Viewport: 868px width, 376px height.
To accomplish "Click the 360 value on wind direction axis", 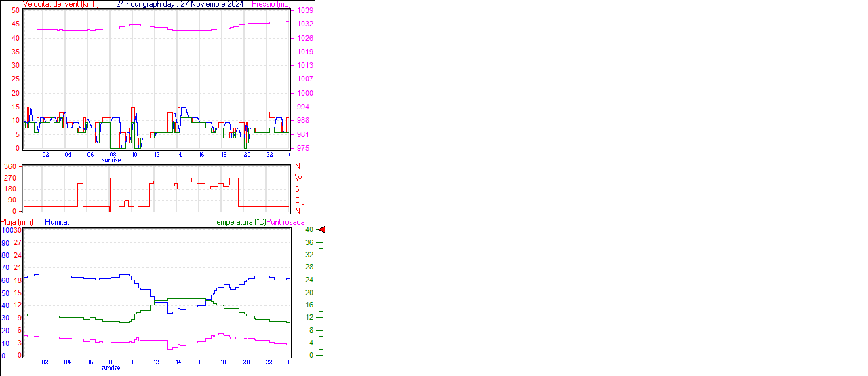I will 10,166.
